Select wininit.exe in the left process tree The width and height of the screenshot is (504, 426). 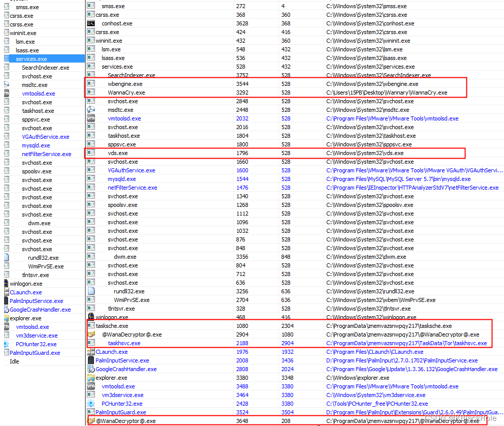pos(23,33)
